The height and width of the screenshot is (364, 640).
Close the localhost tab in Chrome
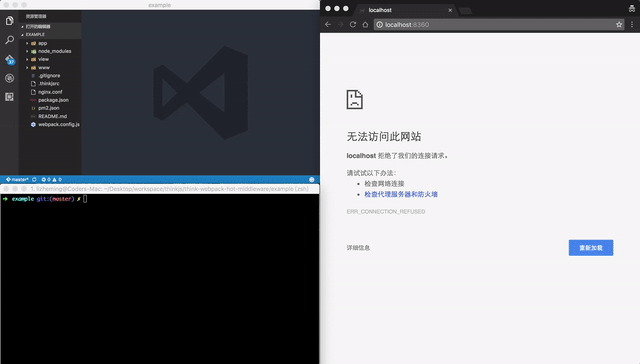tap(450, 10)
